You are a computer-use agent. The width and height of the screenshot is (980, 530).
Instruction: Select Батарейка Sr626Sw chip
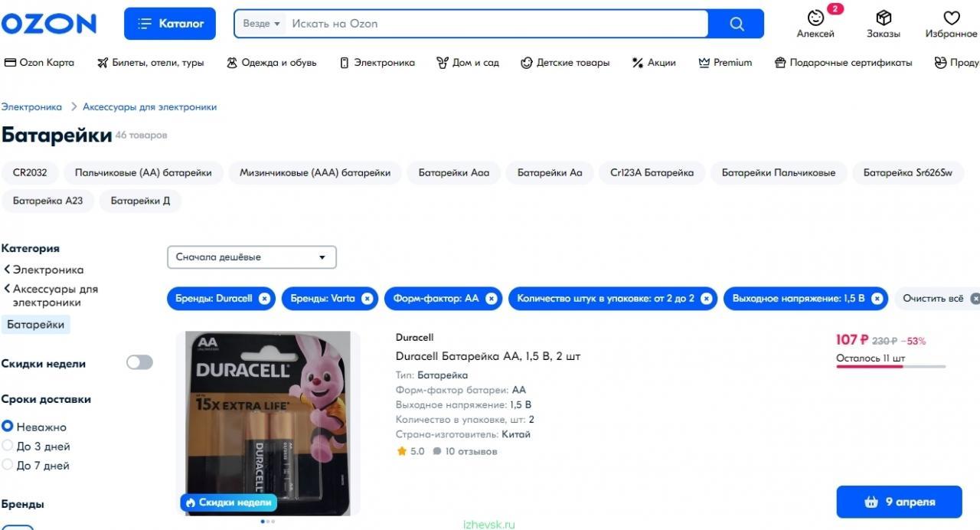(908, 173)
